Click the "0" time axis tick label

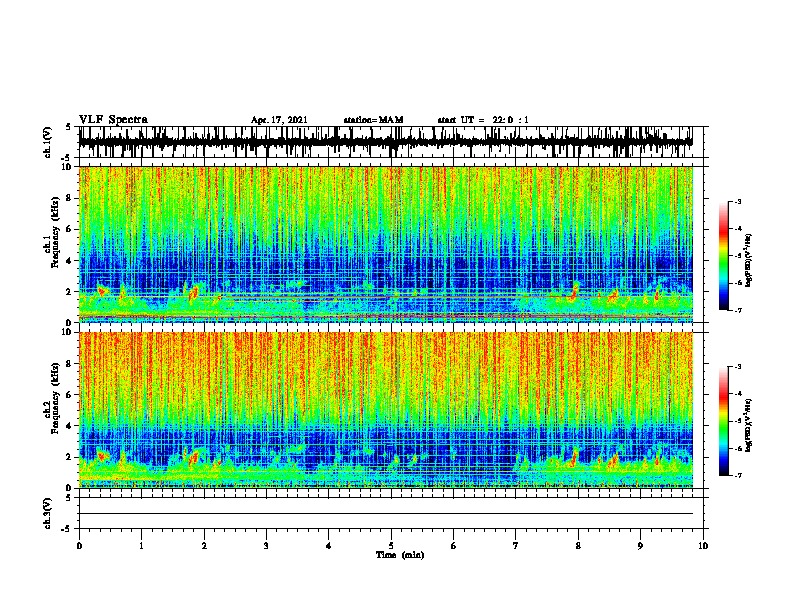79,545
